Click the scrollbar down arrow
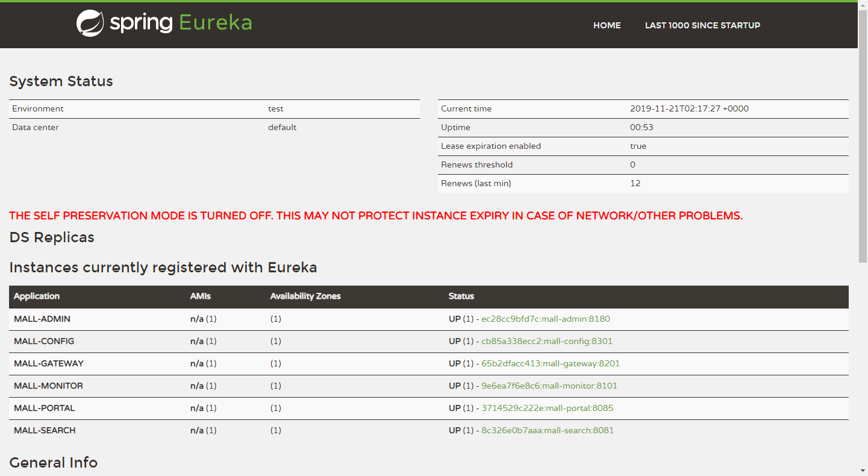 coord(863,469)
